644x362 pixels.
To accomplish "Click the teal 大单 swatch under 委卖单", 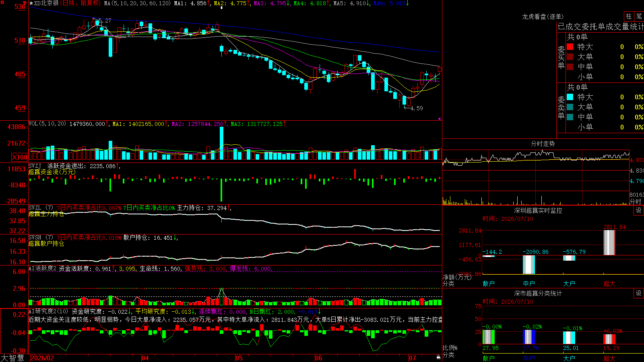I will [570, 107].
